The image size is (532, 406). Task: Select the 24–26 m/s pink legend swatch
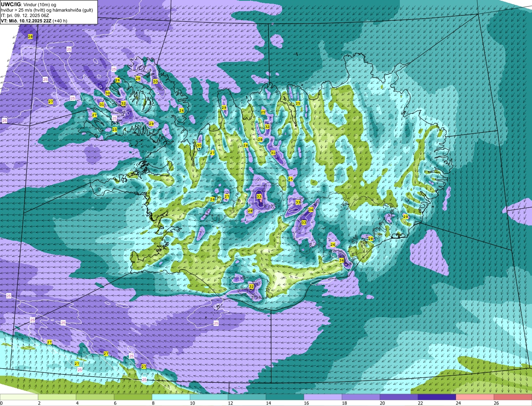tap(475, 397)
